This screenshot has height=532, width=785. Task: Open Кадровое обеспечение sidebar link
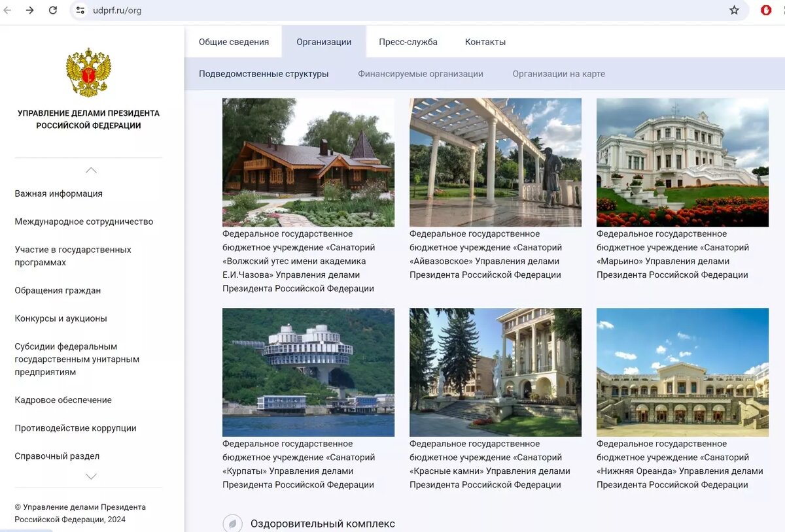pyautogui.click(x=63, y=400)
